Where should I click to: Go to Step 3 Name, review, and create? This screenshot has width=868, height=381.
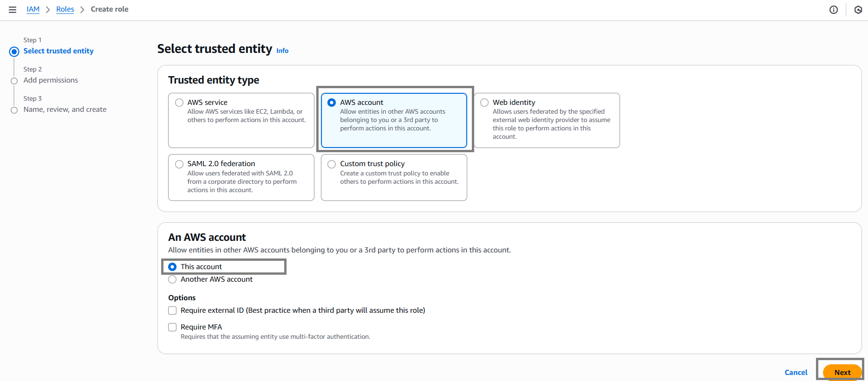coord(65,110)
